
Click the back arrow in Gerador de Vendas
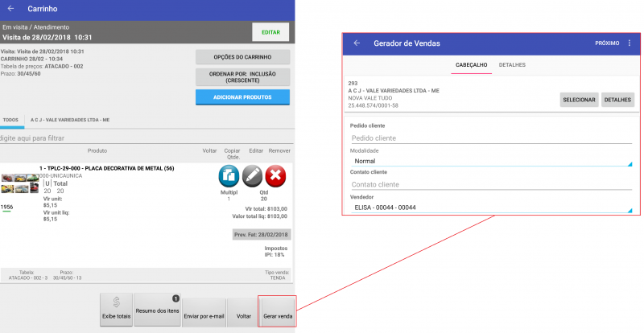tap(357, 43)
